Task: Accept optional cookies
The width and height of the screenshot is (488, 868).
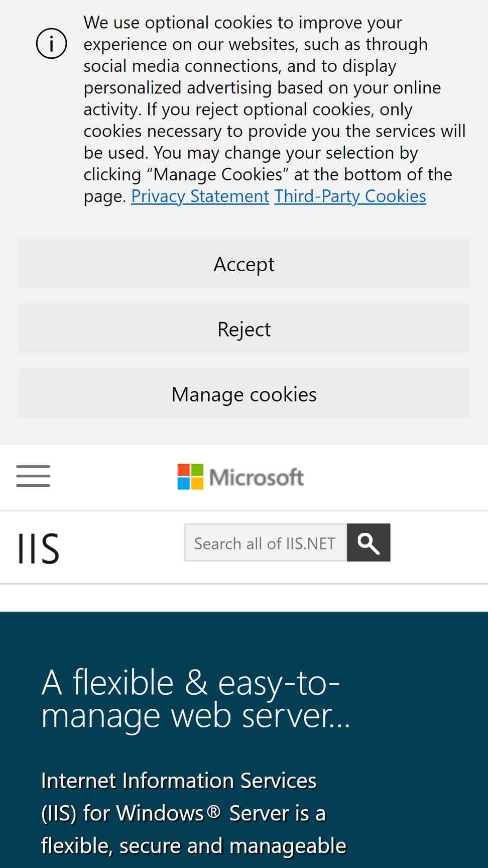Action: click(x=244, y=264)
